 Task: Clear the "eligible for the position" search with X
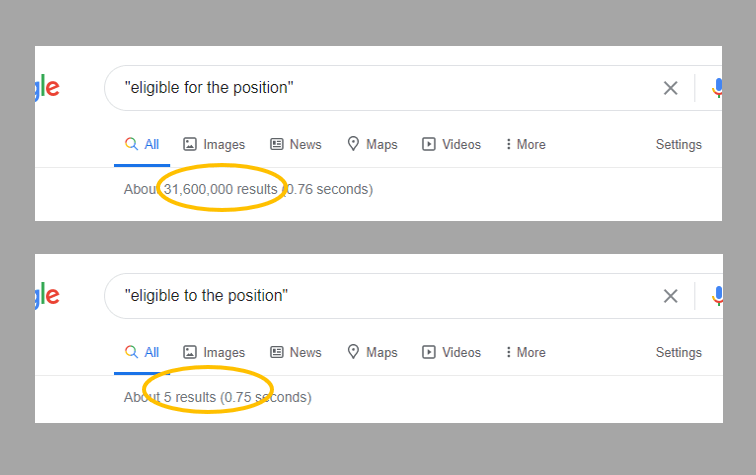670,88
